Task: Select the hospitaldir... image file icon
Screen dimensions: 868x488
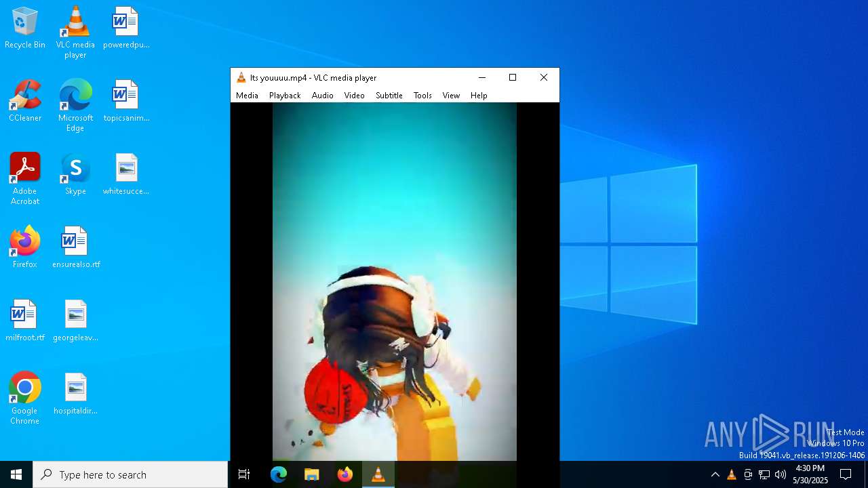Action: pos(75,394)
